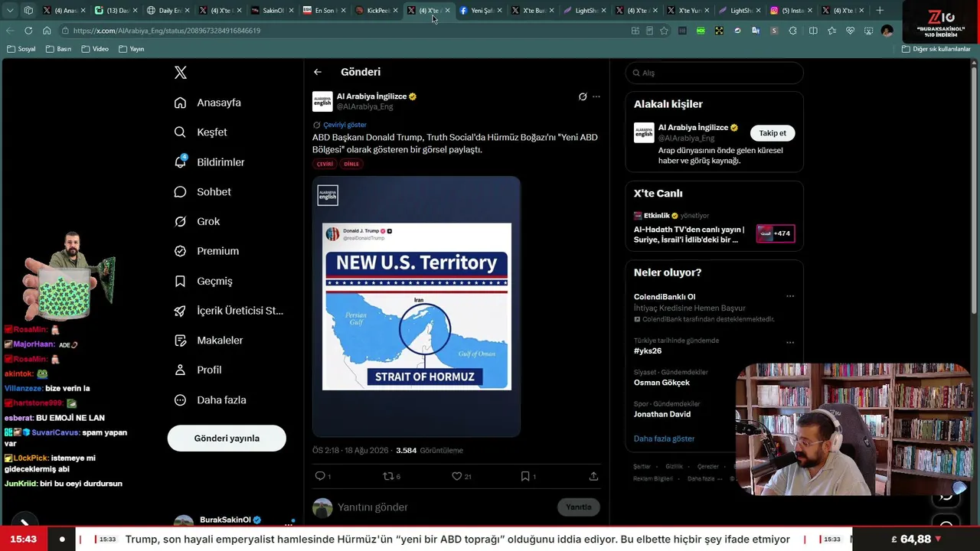Open the #yks26 trending topic
This screenshot has width=980, height=551.
(x=648, y=351)
